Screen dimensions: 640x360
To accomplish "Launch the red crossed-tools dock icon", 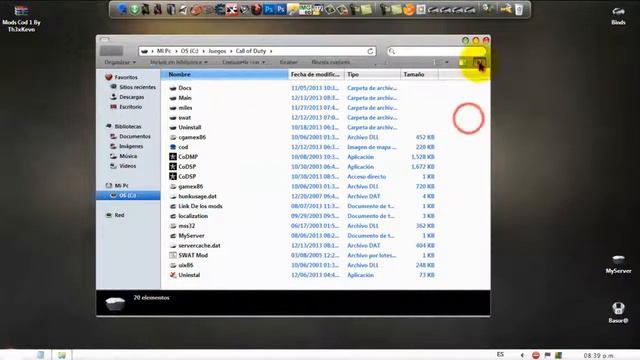I will (232, 9).
